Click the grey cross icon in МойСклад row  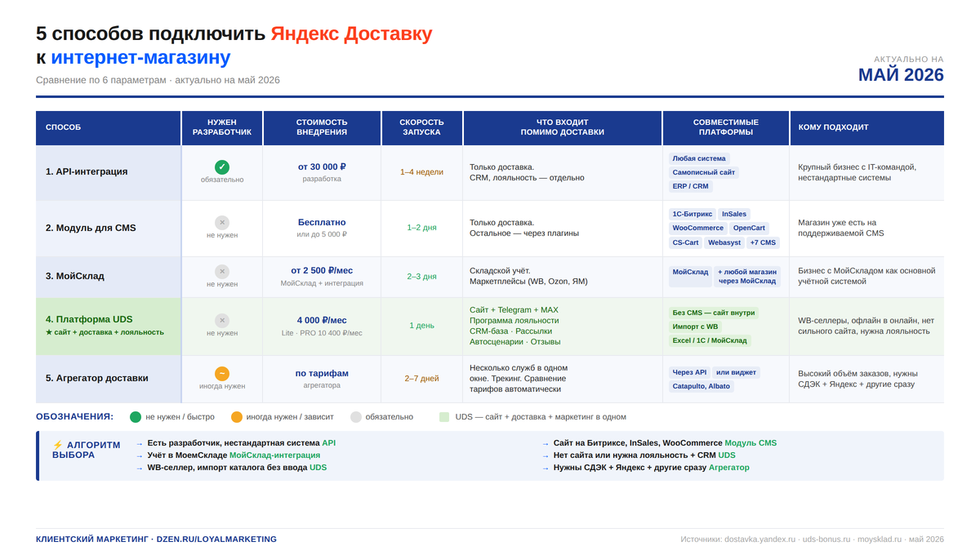[x=222, y=271]
